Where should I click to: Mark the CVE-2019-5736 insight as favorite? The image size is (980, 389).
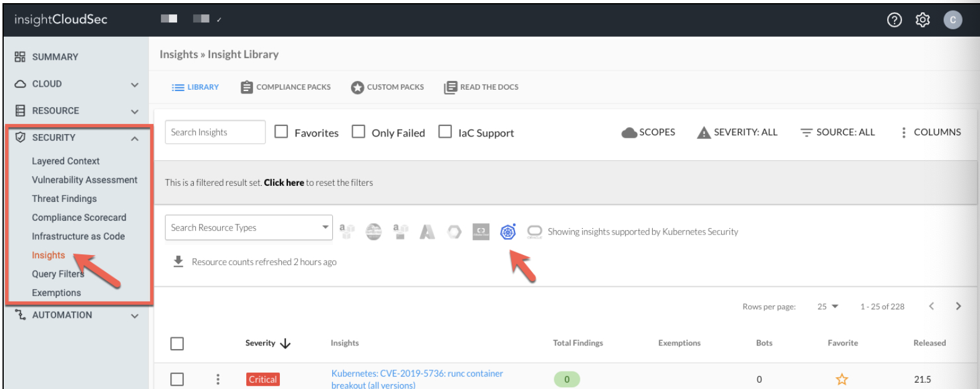(842, 379)
